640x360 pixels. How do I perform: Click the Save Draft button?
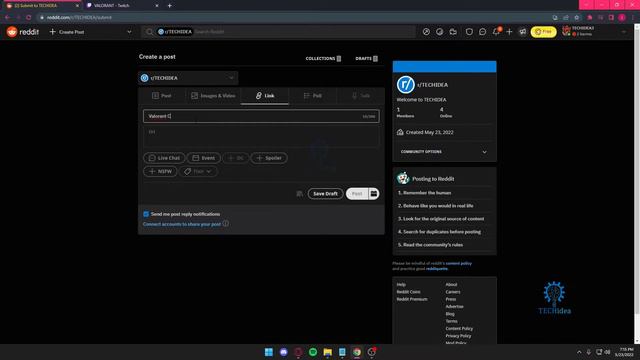click(325, 193)
